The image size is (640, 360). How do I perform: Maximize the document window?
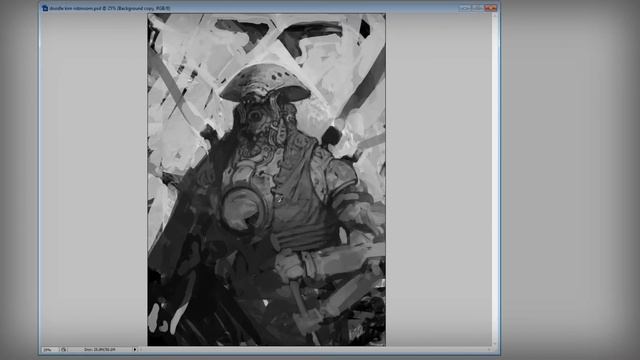point(477,8)
